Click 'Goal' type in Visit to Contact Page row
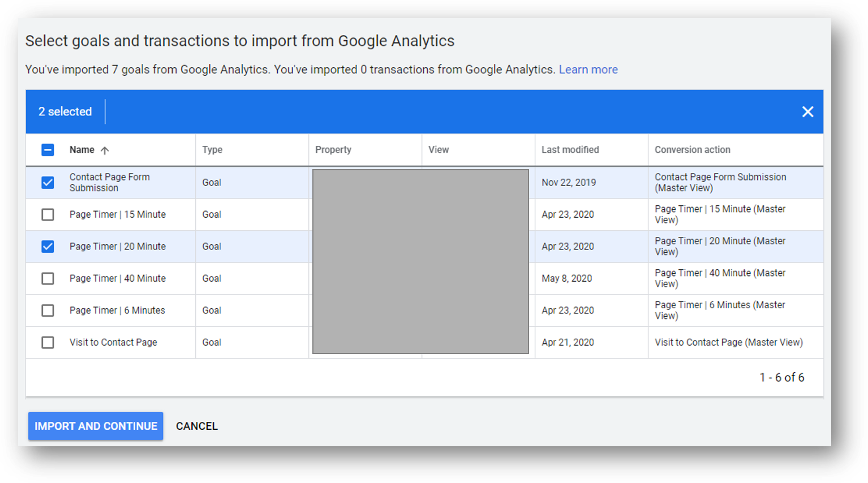 coord(212,343)
